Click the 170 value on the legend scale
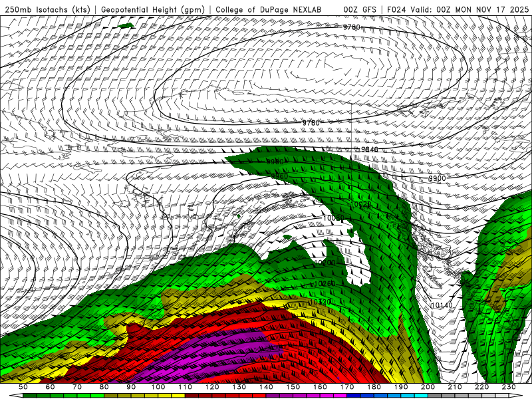This screenshot has height=399, width=532. [347, 387]
